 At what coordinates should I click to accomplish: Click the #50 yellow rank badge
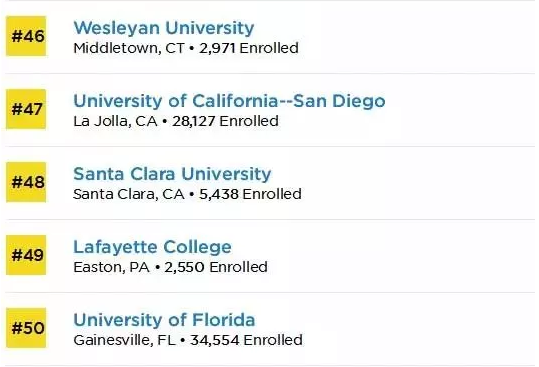(x=26, y=328)
